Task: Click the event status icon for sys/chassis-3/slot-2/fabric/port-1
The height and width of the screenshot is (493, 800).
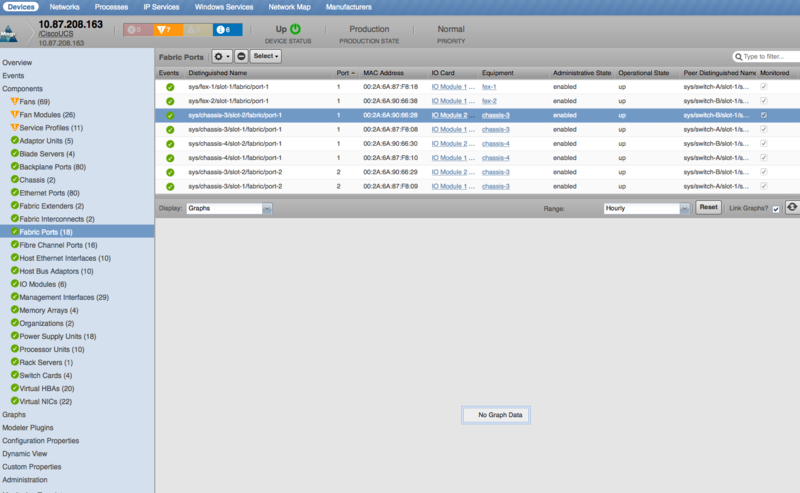Action: pos(170,116)
